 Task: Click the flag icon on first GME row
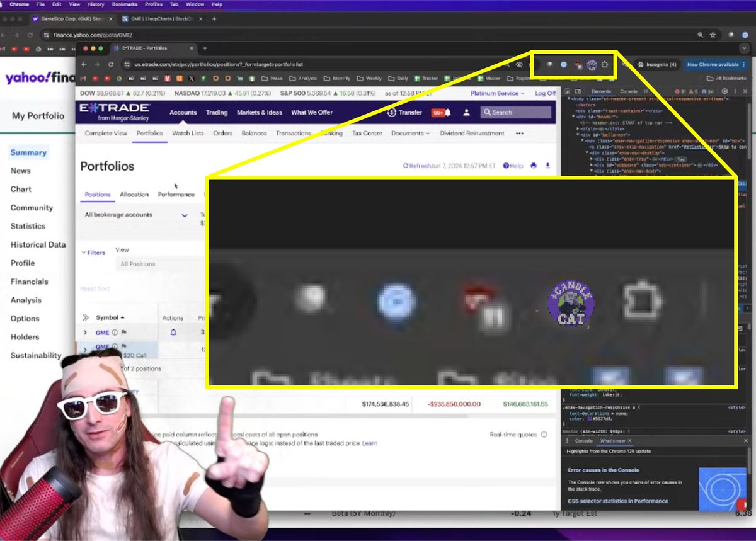point(123,332)
